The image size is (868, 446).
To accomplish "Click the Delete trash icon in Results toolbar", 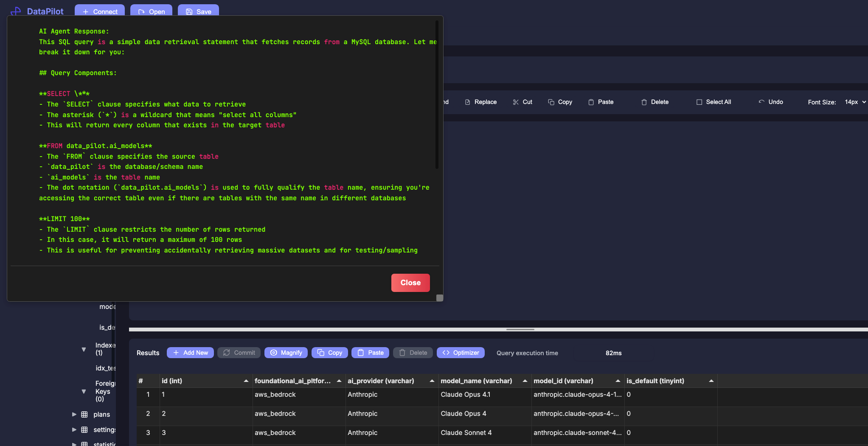I will 402,353.
